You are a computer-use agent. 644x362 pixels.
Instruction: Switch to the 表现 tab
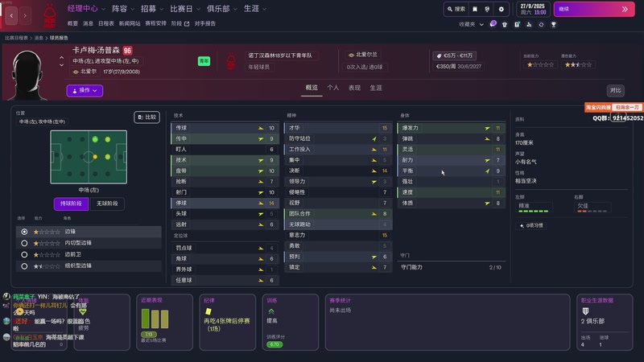(x=354, y=88)
